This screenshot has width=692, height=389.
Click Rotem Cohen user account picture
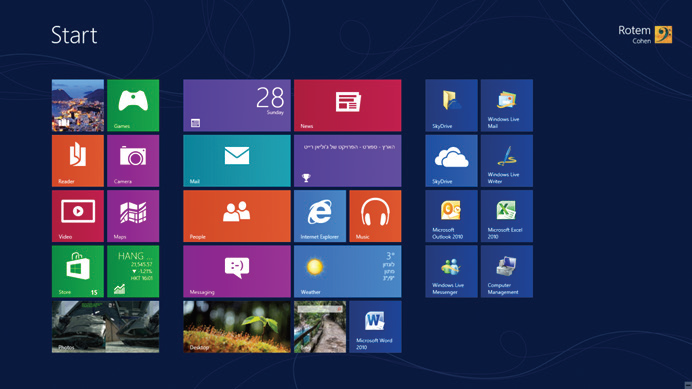pyautogui.click(x=663, y=34)
